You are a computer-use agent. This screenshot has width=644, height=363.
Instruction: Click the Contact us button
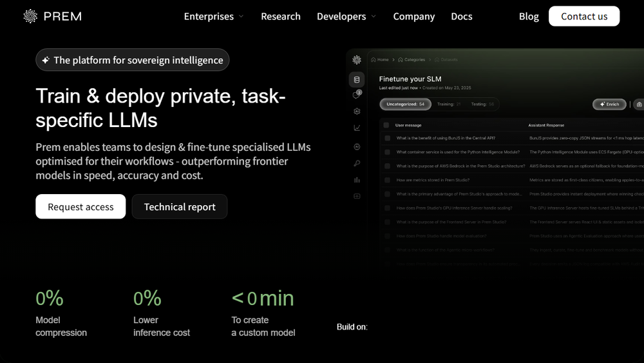[x=584, y=16]
